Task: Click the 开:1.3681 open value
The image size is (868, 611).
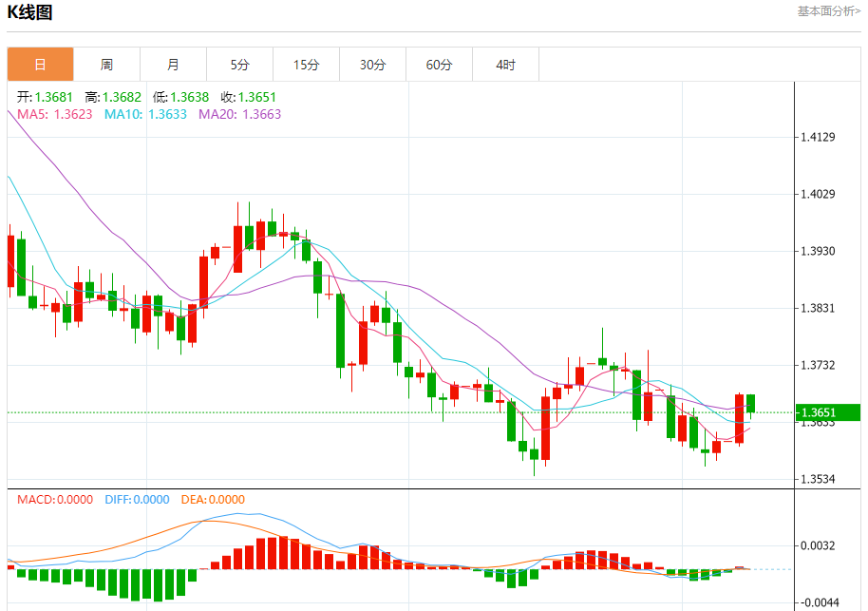Action: [x=45, y=98]
